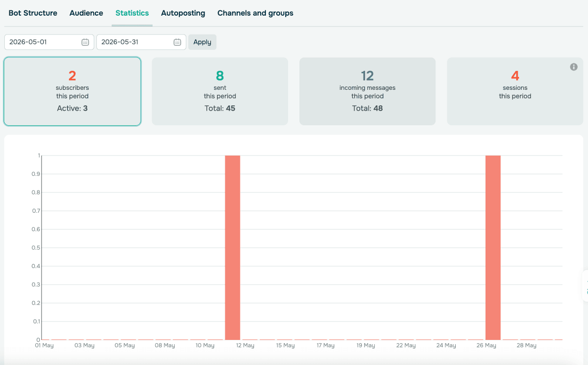Image resolution: width=588 pixels, height=365 pixels.
Task: Click the '12 May' axis label
Action: coord(245,346)
